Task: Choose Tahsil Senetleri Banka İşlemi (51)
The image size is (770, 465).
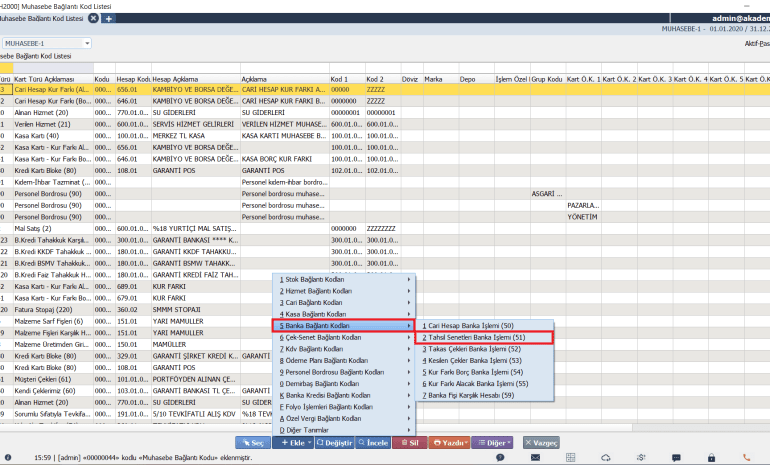Action: 485,337
